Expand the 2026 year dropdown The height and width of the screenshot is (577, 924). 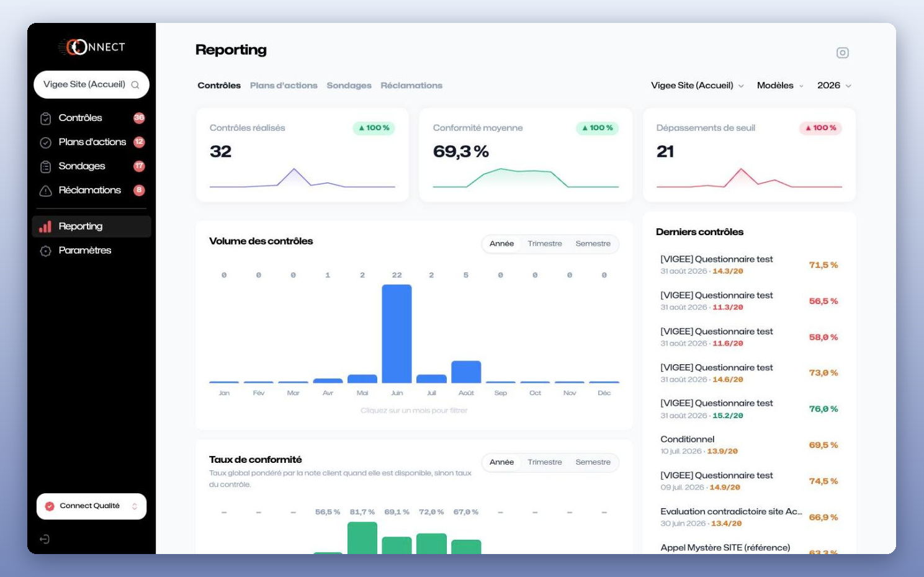click(834, 86)
